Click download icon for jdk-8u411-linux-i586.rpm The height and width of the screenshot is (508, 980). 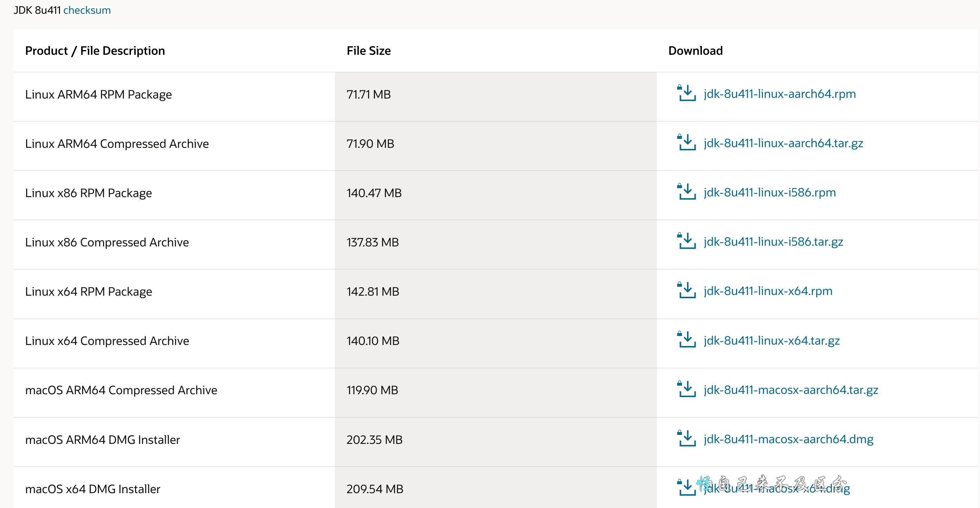pyautogui.click(x=686, y=191)
